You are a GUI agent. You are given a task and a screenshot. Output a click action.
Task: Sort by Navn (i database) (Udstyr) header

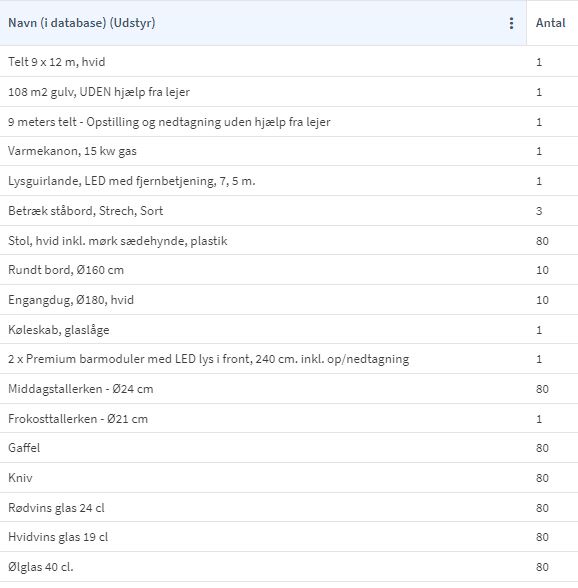pyautogui.click(x=81, y=23)
